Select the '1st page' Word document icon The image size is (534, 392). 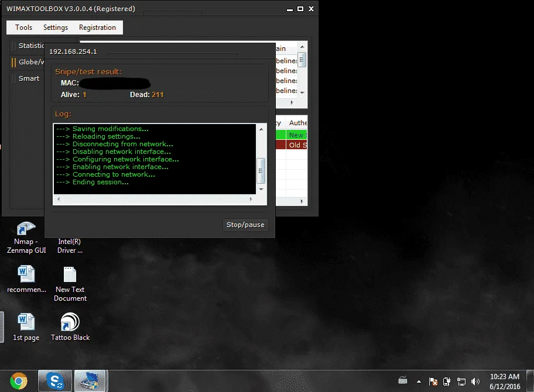tap(26, 327)
